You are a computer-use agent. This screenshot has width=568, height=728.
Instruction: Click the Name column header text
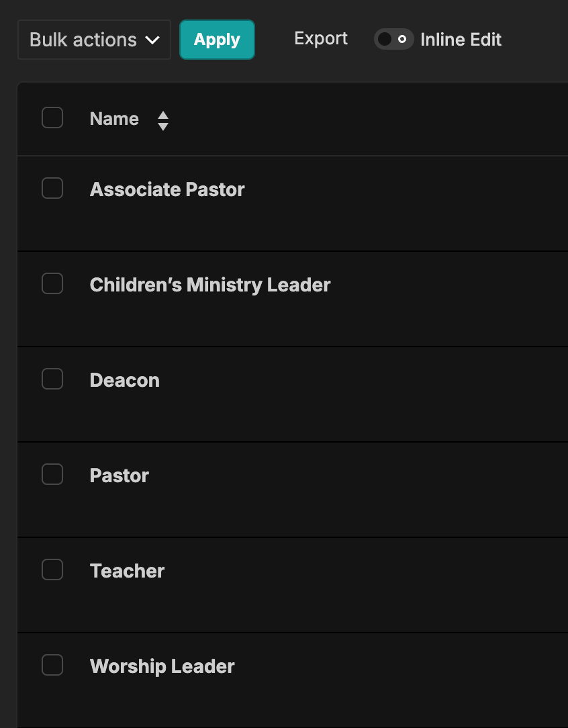coord(114,119)
